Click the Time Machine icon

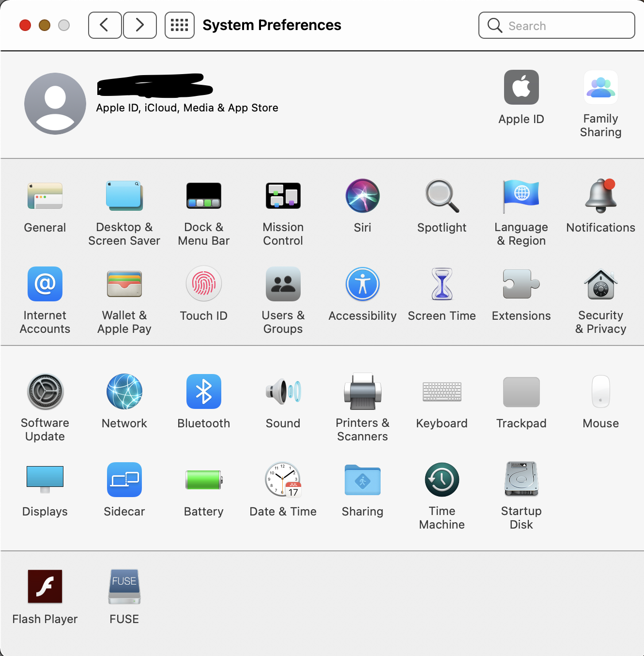point(442,480)
